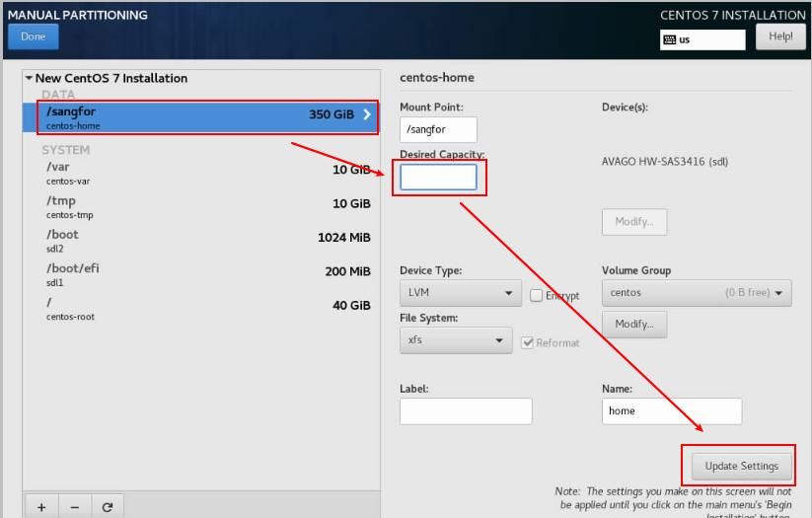Screen dimensions: 812x518
Task: Open the Volume Group centos dropdown
Action: click(697, 293)
